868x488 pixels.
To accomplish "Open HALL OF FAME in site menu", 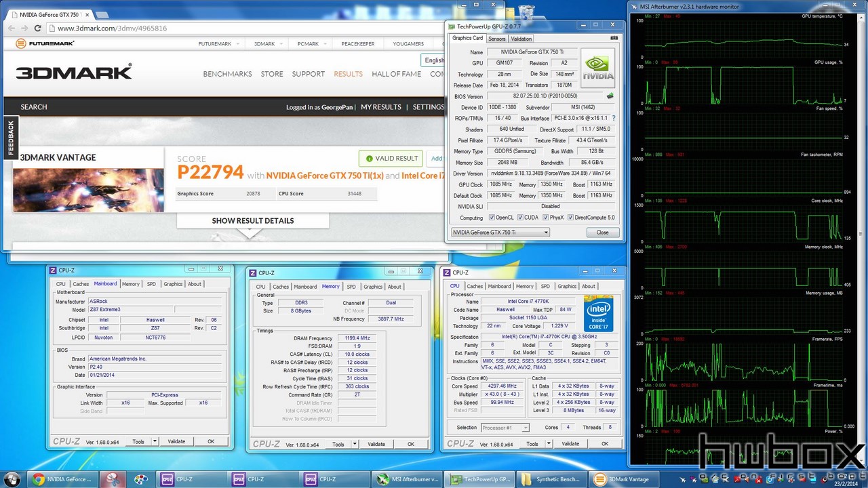I will pos(396,74).
